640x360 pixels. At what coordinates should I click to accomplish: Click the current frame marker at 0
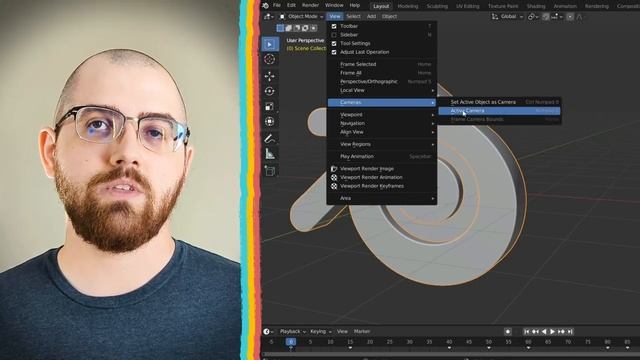[x=291, y=342]
